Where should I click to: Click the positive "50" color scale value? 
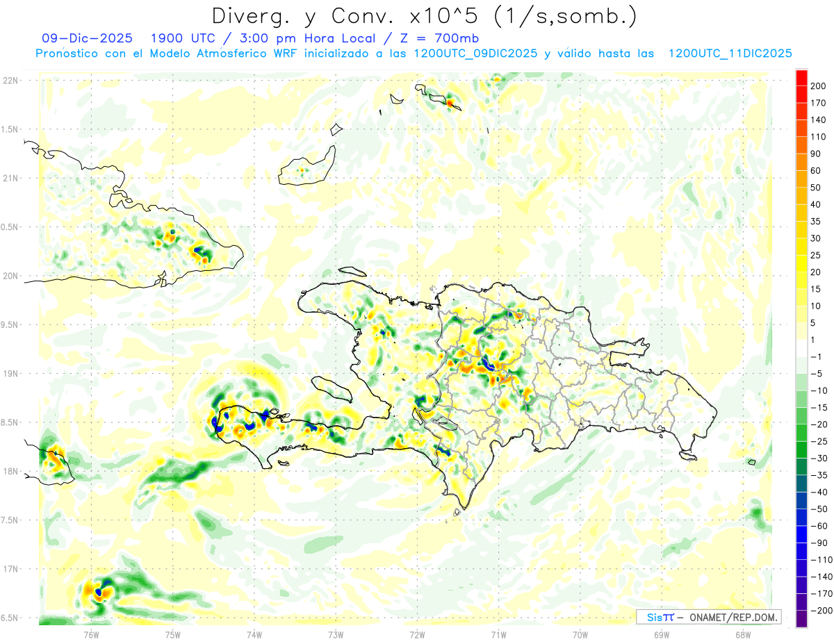[816, 188]
